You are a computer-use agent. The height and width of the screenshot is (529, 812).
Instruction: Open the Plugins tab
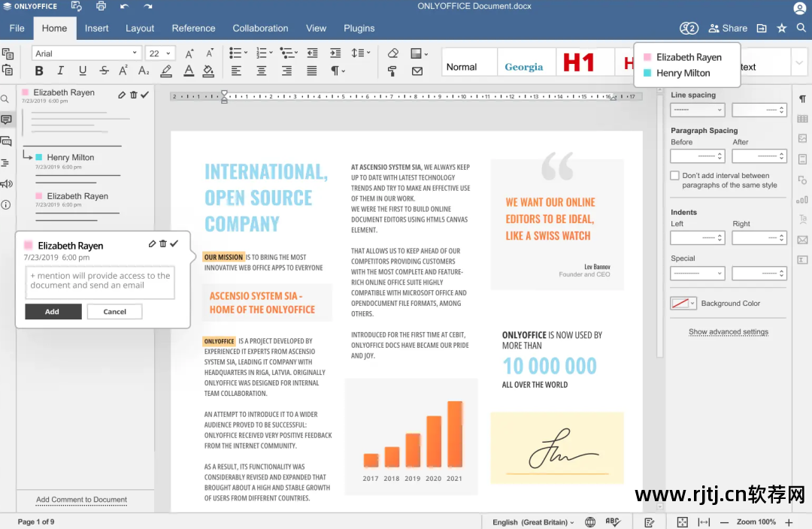[359, 28]
